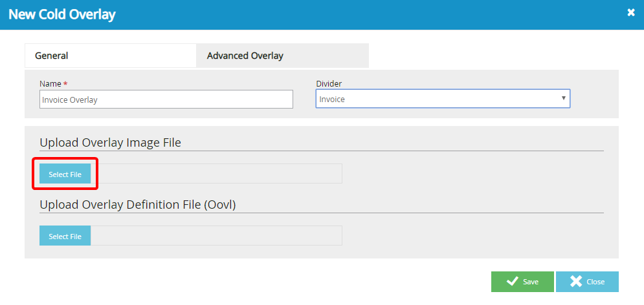The image size is (644, 305).
Task: Click the Name label above the text field
Action: [50, 84]
